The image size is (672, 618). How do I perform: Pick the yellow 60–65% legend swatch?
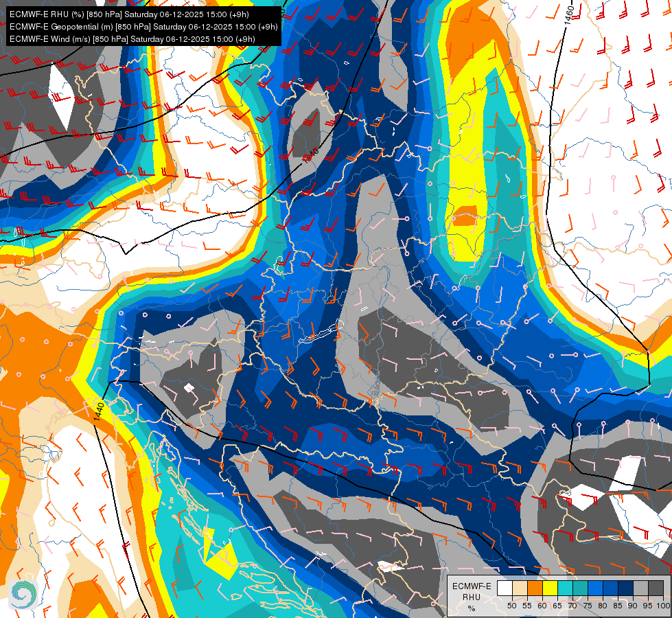[x=550, y=588]
